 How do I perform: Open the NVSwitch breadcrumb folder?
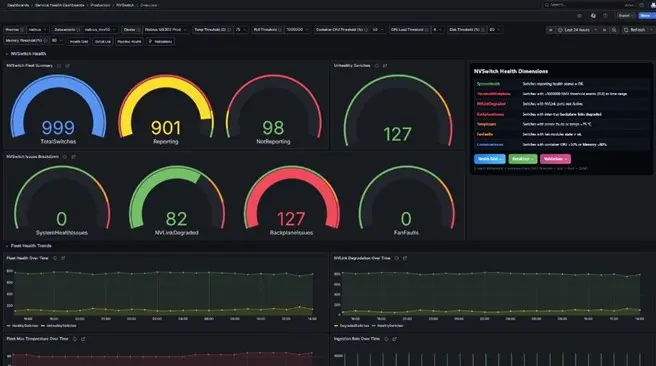click(125, 5)
